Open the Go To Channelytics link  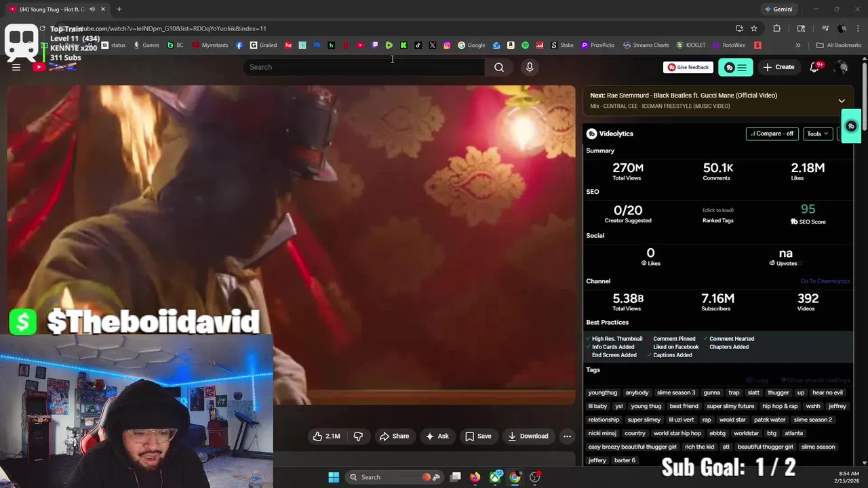pyautogui.click(x=825, y=281)
